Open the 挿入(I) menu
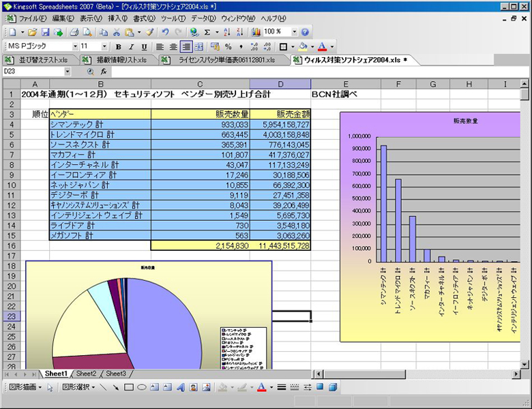532x409 pixels. [x=117, y=18]
